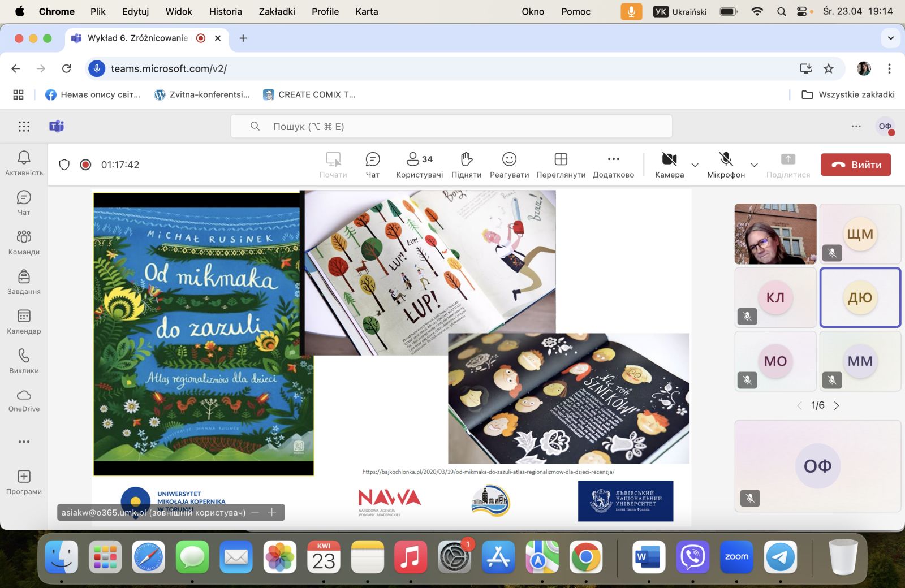Image resolution: width=905 pixels, height=588 pixels.
Task: Open Додатково more actions menu
Action: [613, 165]
